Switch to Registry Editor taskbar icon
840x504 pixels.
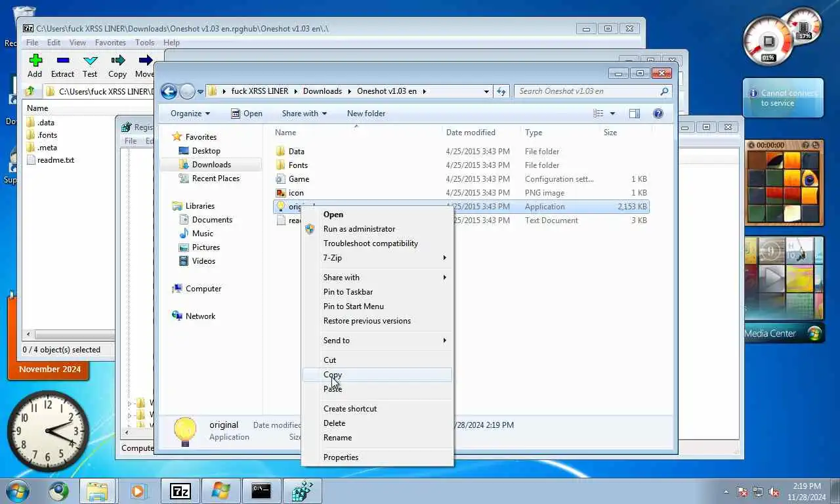point(302,491)
